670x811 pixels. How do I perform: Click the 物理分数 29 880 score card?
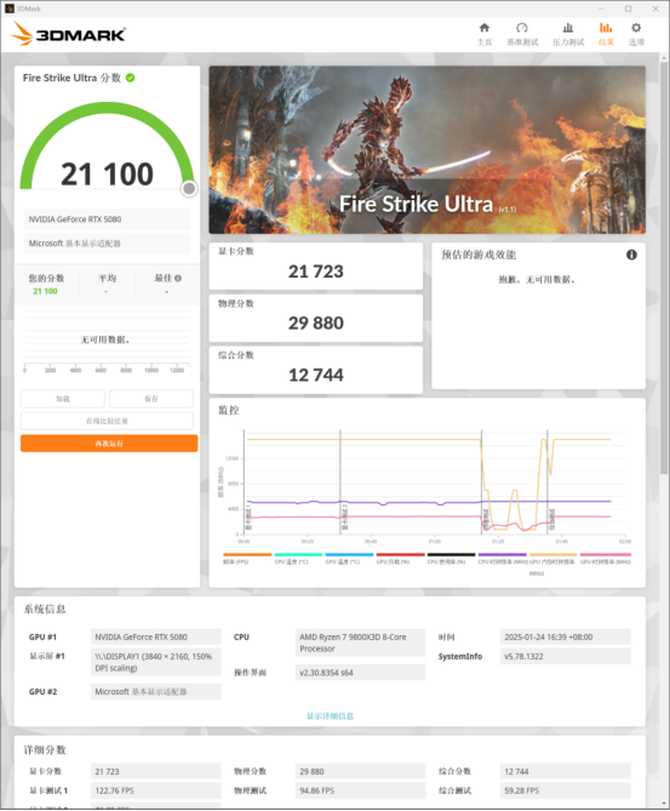click(x=316, y=318)
